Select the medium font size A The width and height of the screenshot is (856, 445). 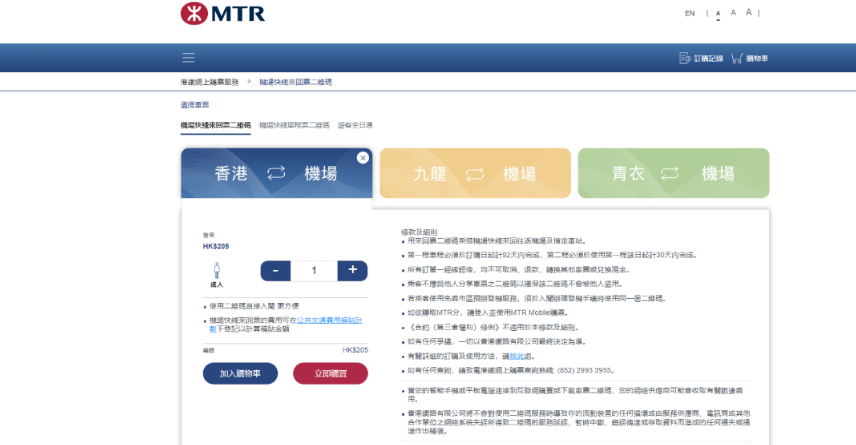coord(733,13)
